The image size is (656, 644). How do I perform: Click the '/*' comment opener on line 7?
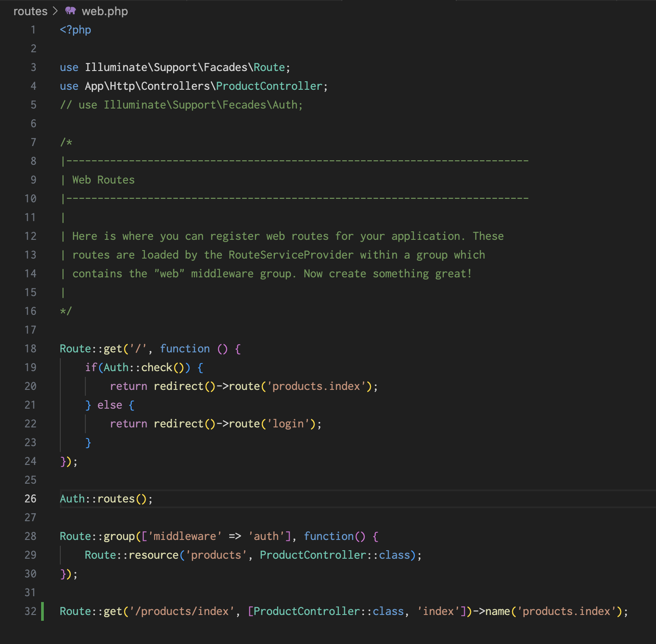click(x=66, y=142)
